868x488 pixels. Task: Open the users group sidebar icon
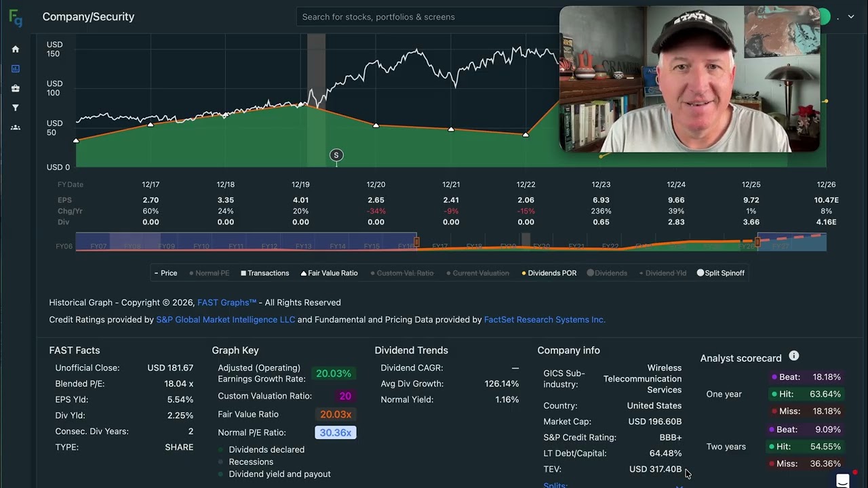pos(16,127)
